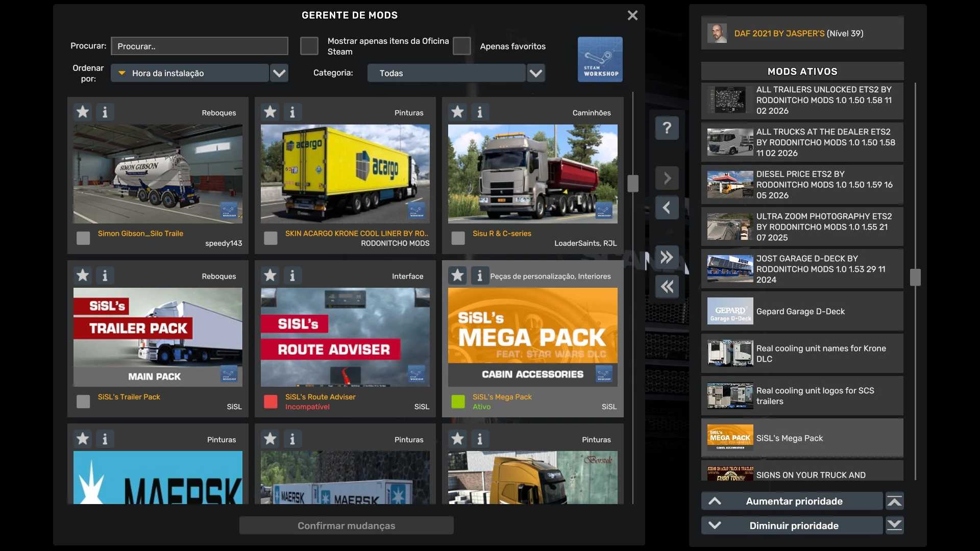This screenshot has width=980, height=551.
Task: Open the Categoria 'Todas' dropdown
Action: click(446, 73)
